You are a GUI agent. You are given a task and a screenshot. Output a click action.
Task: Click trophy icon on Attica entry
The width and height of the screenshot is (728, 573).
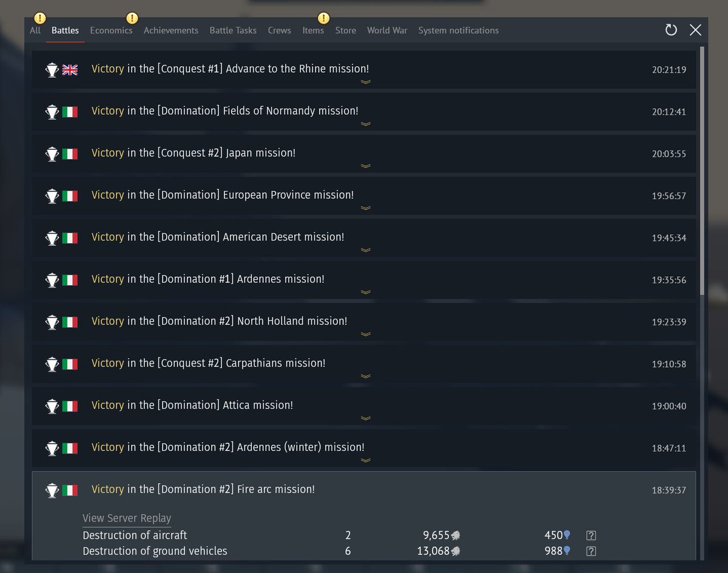coord(52,406)
